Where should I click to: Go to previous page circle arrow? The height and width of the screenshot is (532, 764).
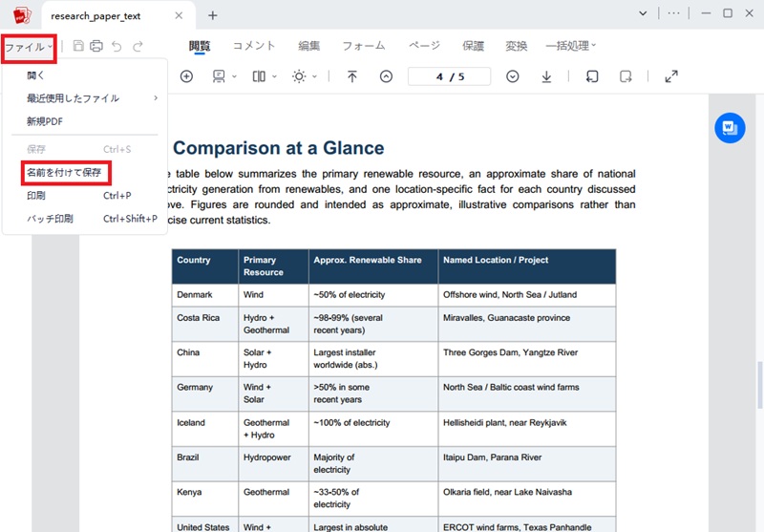[x=386, y=76]
